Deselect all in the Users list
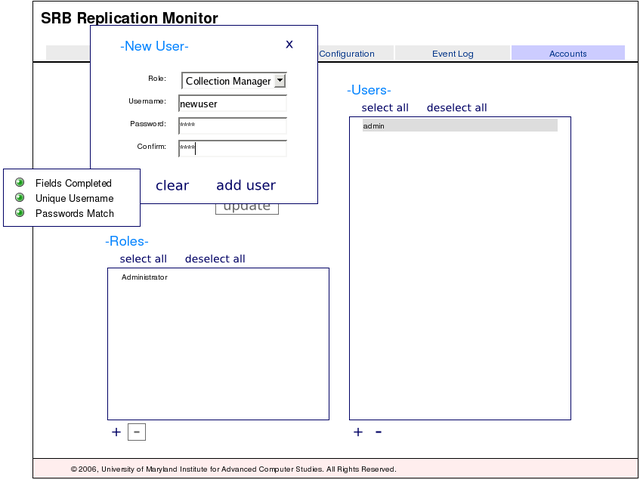 point(456,108)
